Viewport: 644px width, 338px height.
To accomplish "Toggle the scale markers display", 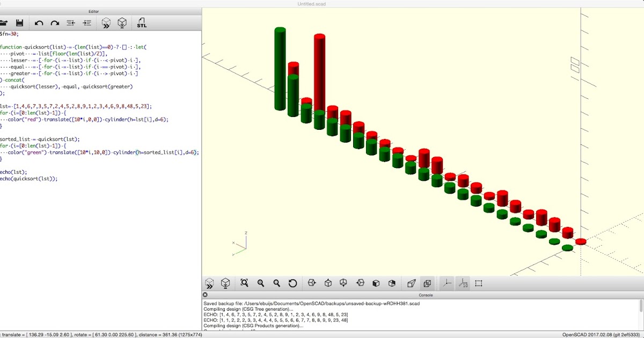I will [x=463, y=283].
